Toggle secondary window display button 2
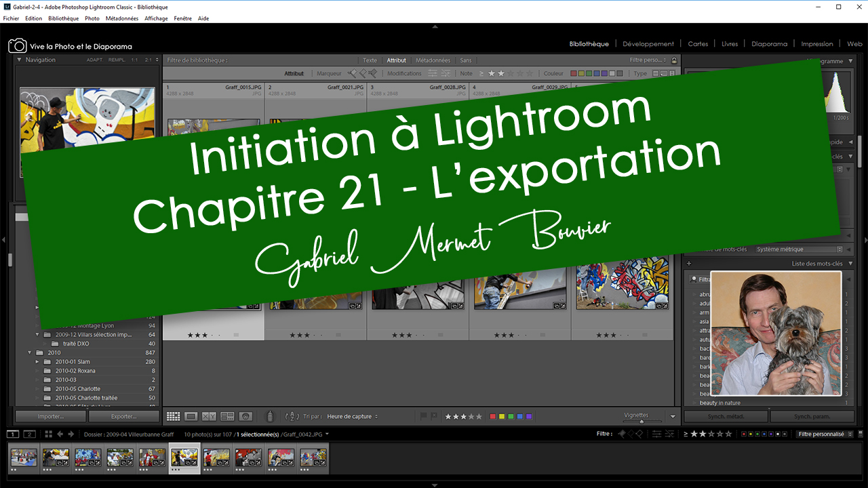Image resolution: width=868 pixels, height=488 pixels. tap(29, 434)
